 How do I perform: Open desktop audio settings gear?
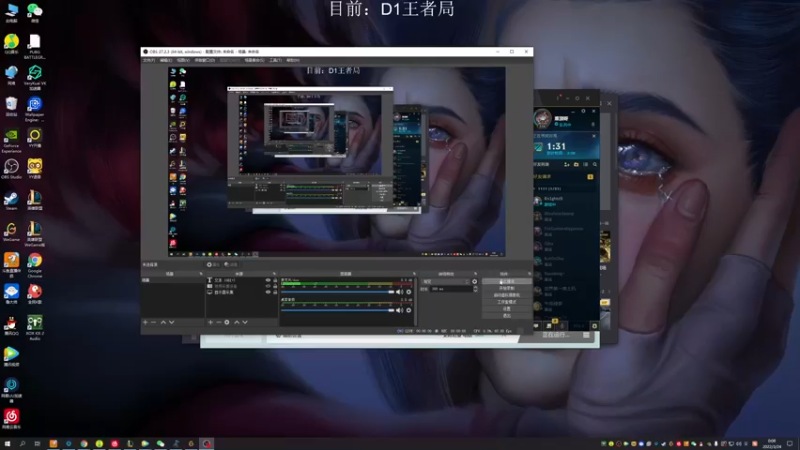point(409,310)
